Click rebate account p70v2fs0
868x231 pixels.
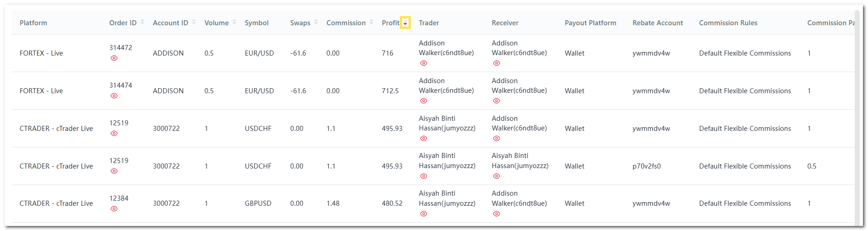pyautogui.click(x=647, y=166)
